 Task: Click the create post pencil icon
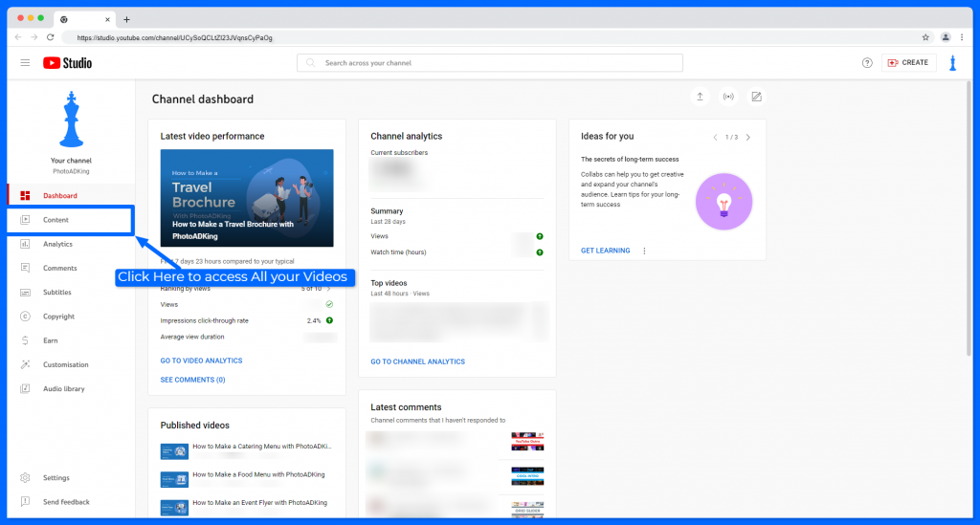pos(756,97)
